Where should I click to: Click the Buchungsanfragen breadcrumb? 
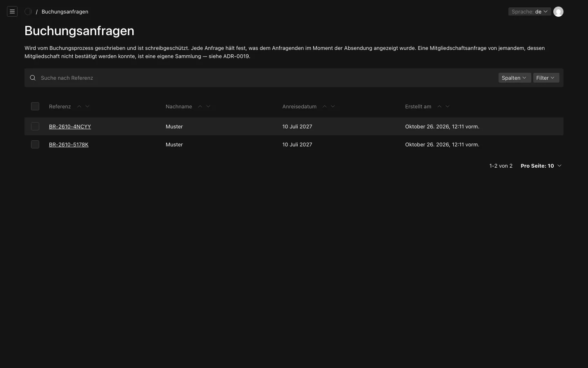click(65, 11)
